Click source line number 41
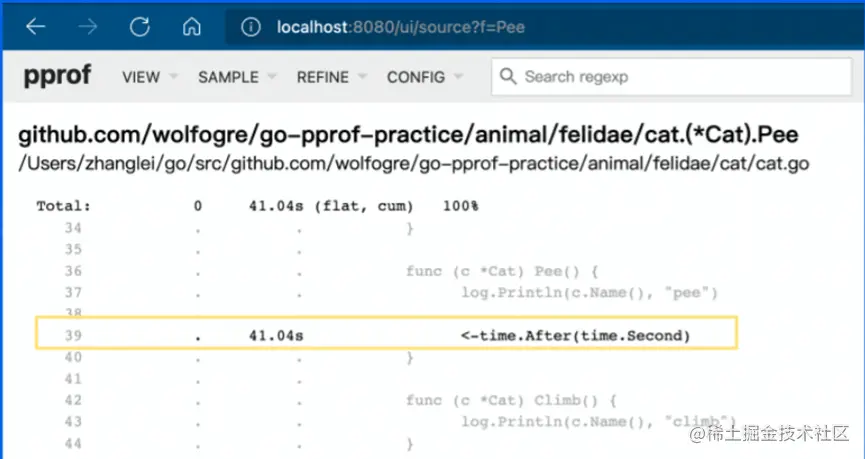865x459 pixels. click(73, 379)
